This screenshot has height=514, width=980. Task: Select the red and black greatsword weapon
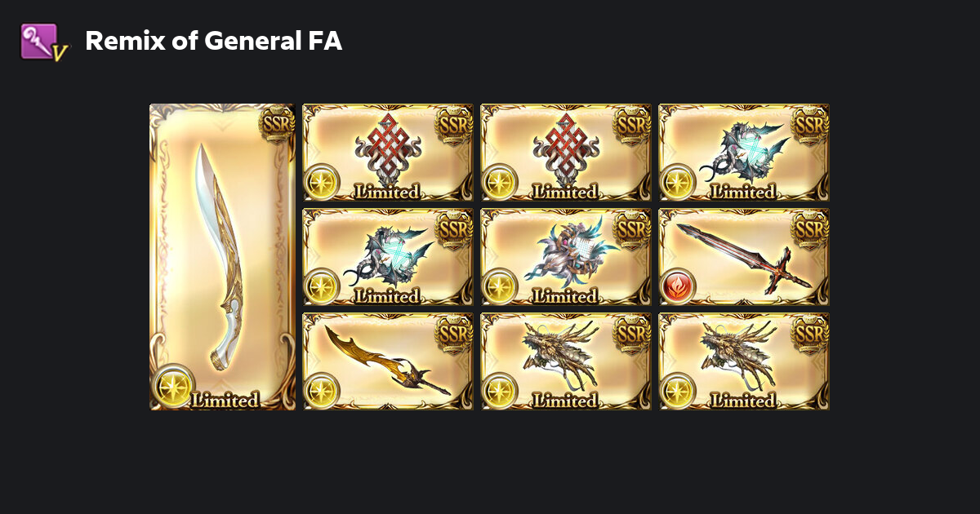[744, 257]
